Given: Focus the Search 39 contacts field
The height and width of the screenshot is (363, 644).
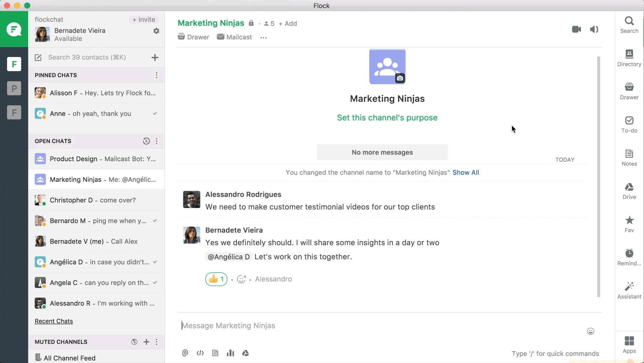Looking at the screenshot, I should (87, 57).
